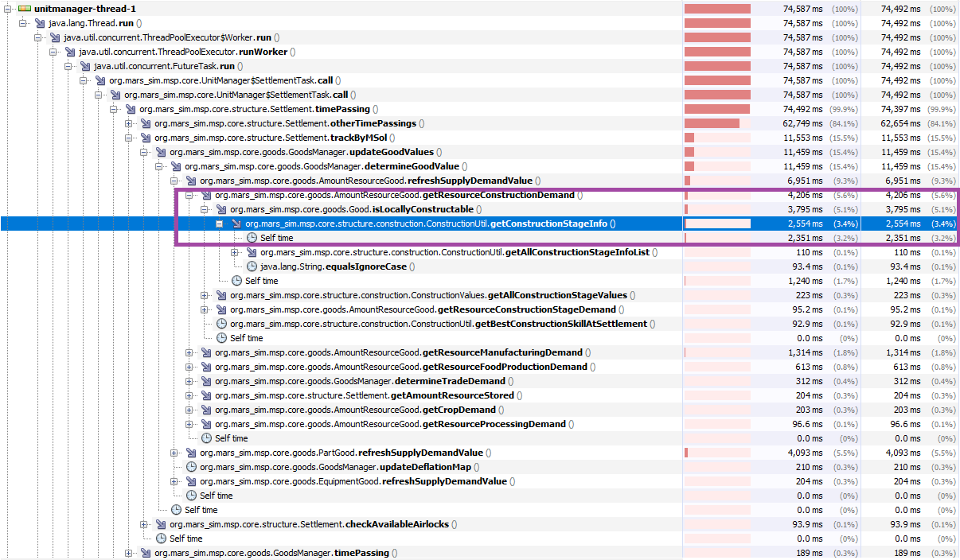
Task: Click the clock icon of String.equalsIgnoreCase
Action: (252, 266)
